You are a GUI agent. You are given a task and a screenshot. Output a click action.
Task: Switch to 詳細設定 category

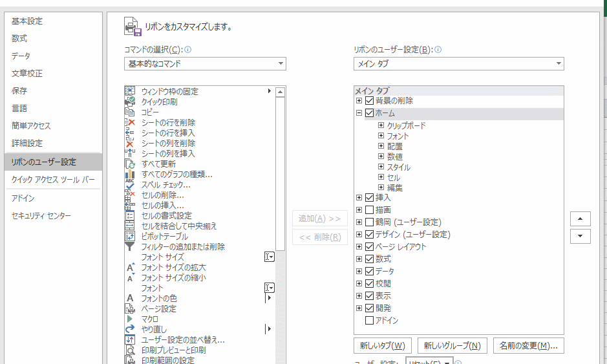pos(27,143)
